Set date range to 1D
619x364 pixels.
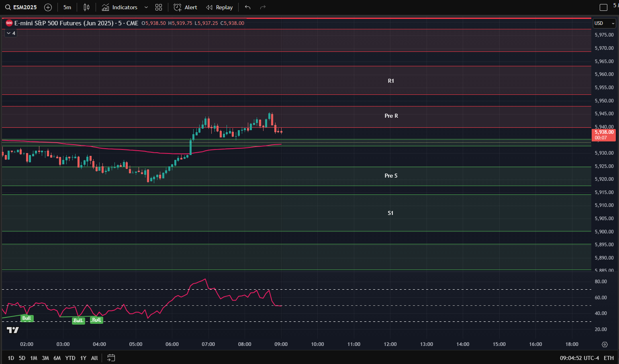(x=11, y=358)
